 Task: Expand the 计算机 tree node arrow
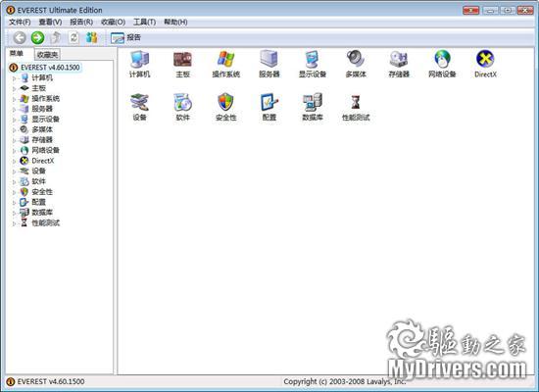coord(14,78)
